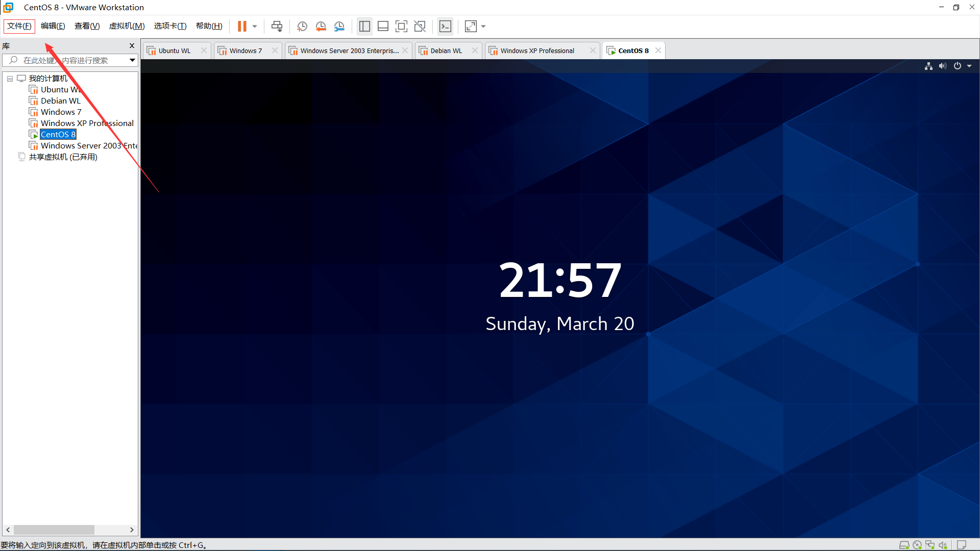Viewport: 980px width, 551px height.
Task: Switch to the Windows Server 2003 Enterprise tab
Action: click(350, 51)
